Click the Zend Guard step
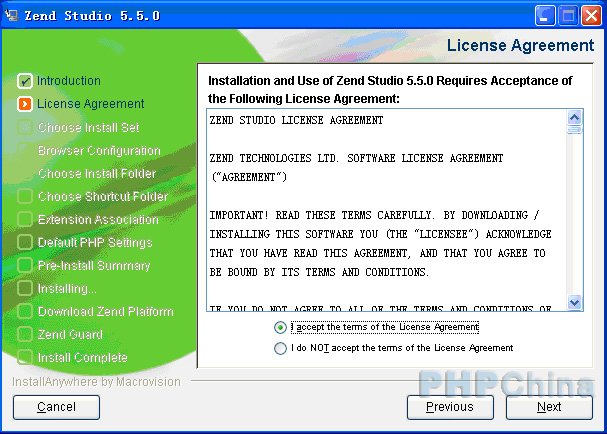This screenshot has width=607, height=434. pos(70,334)
